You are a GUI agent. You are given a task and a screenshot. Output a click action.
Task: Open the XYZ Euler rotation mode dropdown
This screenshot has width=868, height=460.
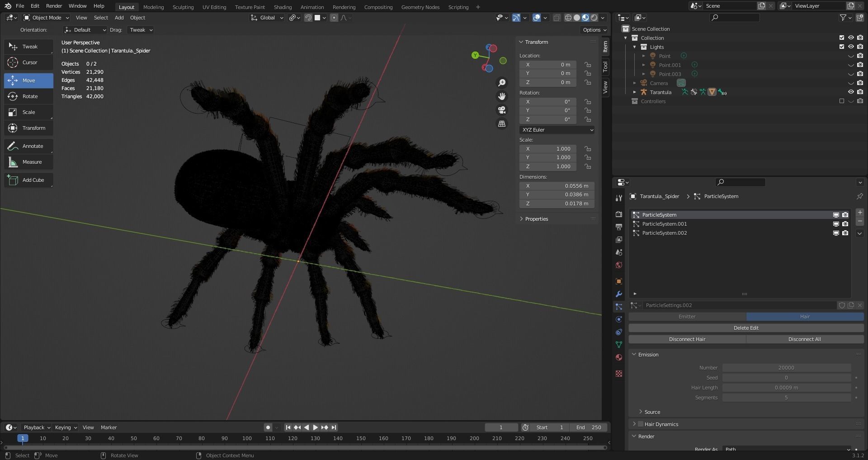pos(557,130)
